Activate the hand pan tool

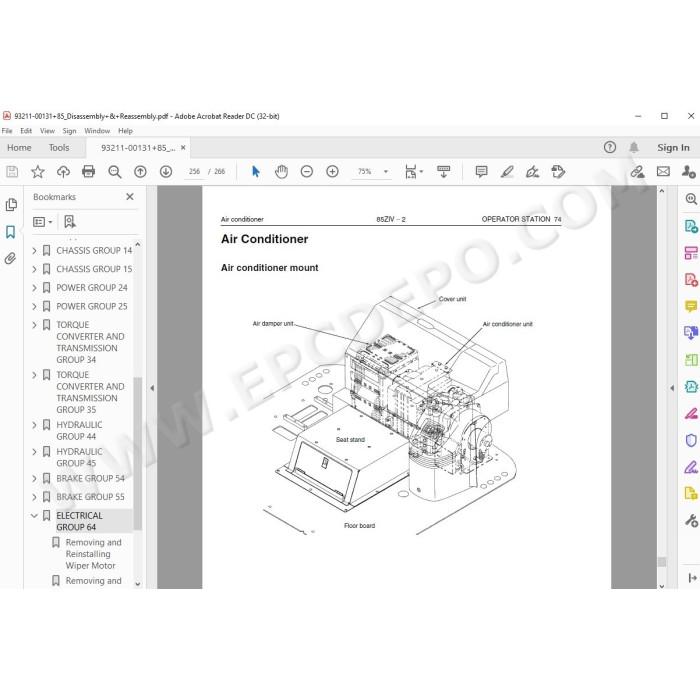pos(281,171)
